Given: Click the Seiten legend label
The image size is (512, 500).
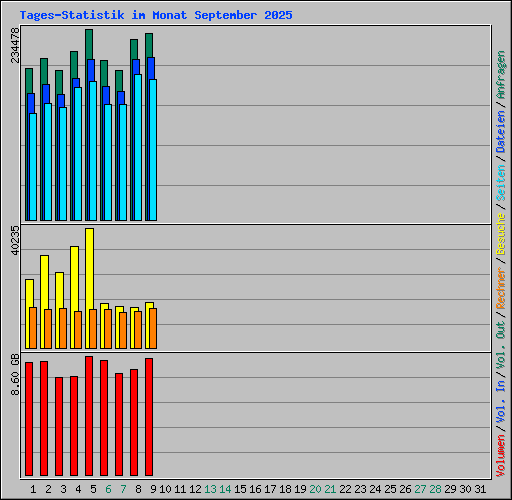Looking at the screenshot, I should point(501,183).
